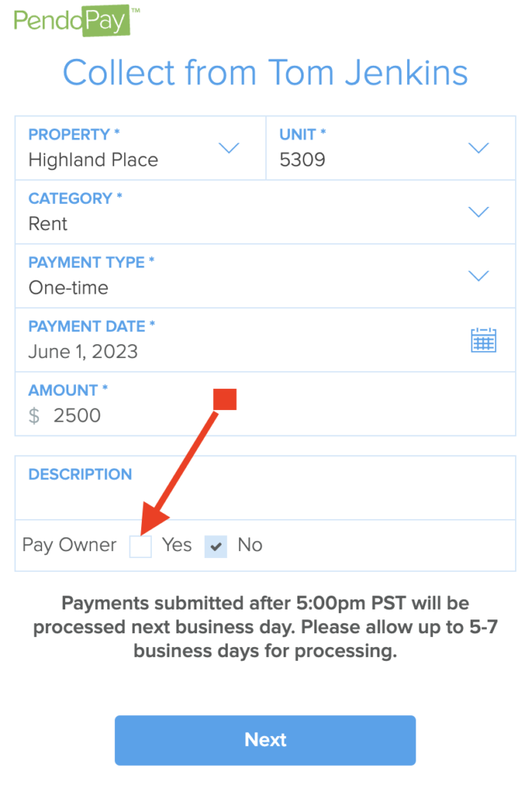Click the 5309 unit value
Image resolution: width=532 pixels, height=785 pixels.
click(x=302, y=160)
